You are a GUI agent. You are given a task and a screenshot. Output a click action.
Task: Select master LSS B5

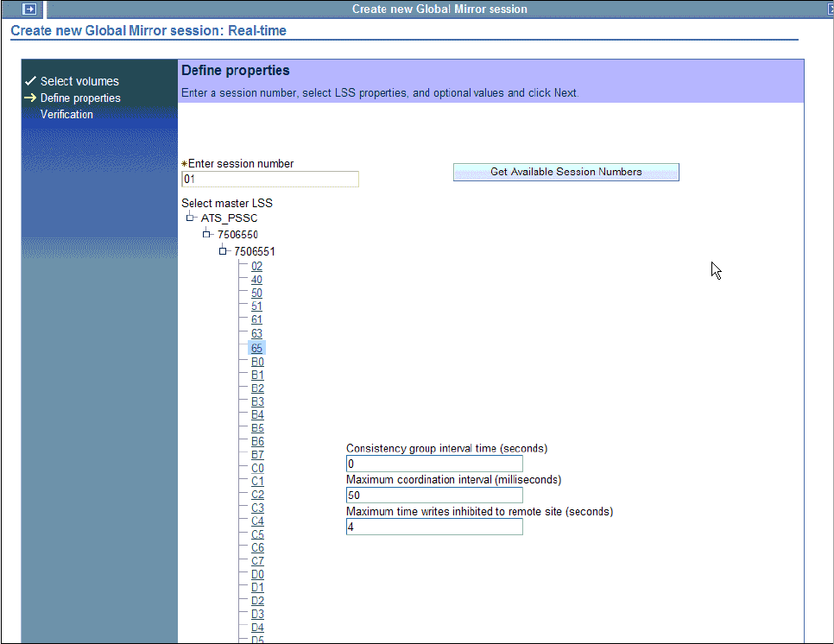tap(257, 428)
